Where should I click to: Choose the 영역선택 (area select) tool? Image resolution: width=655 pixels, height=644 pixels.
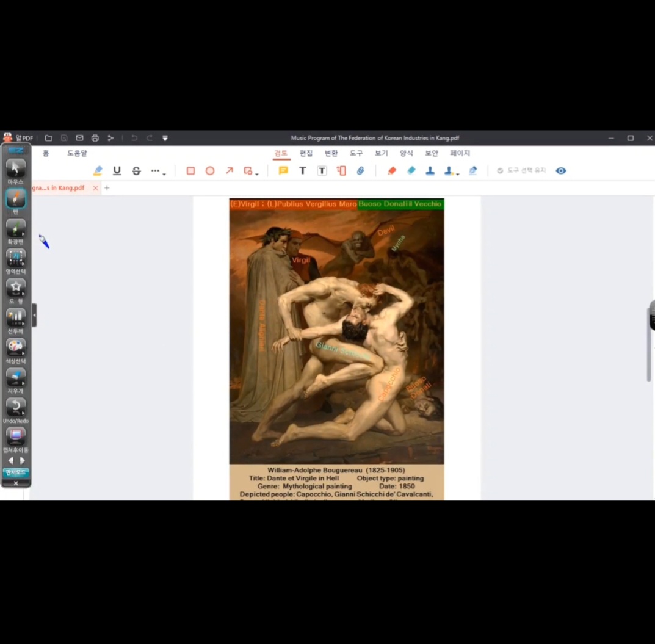[x=15, y=261]
